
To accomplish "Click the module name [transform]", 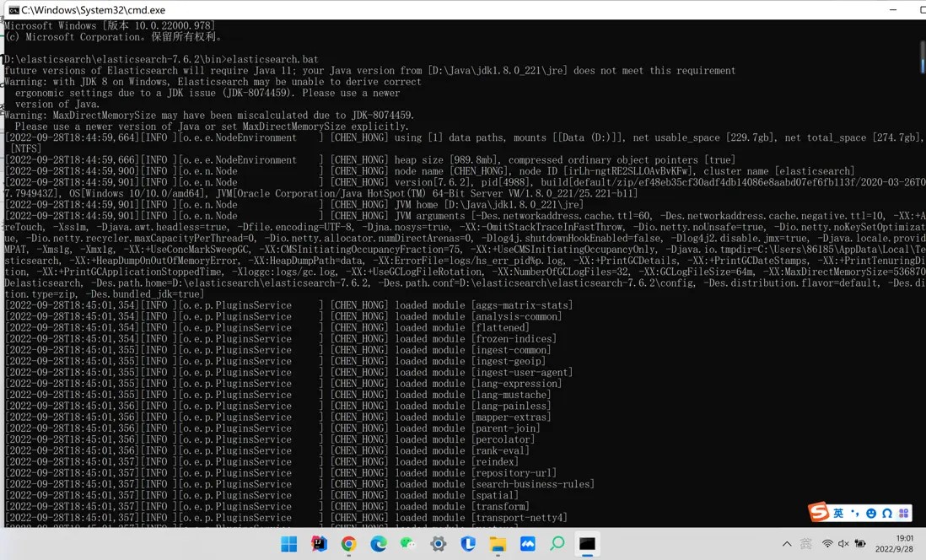I will pos(499,507).
